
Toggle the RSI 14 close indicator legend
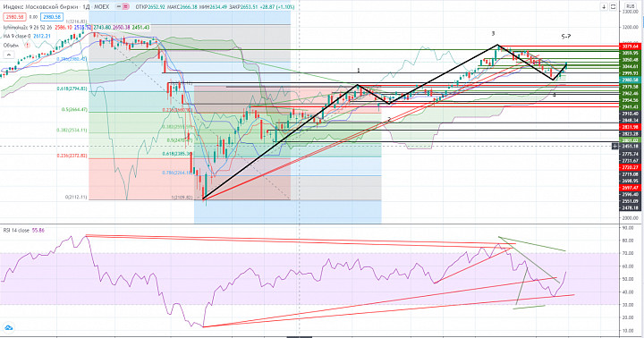[16, 231]
